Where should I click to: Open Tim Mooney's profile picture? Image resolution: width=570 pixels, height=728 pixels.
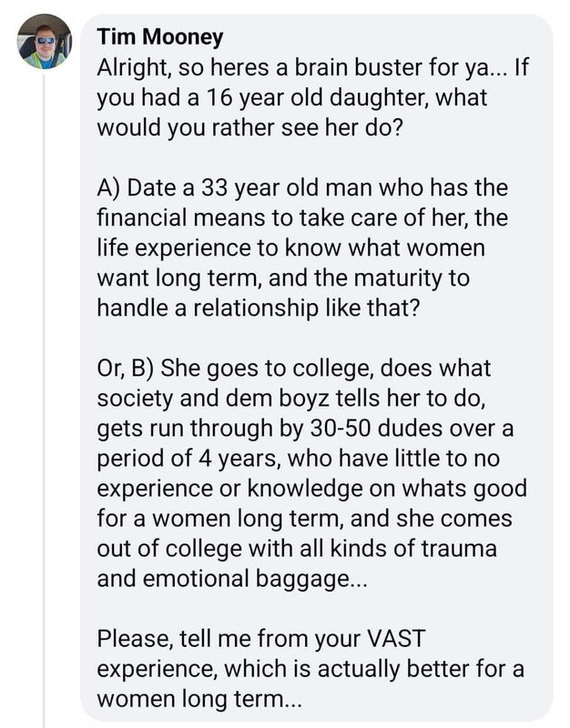pos(45,41)
